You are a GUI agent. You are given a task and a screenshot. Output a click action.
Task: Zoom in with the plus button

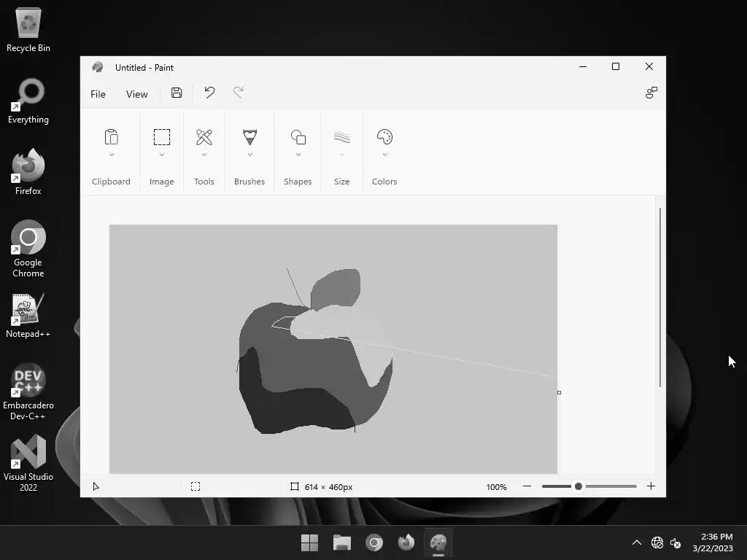tap(651, 486)
